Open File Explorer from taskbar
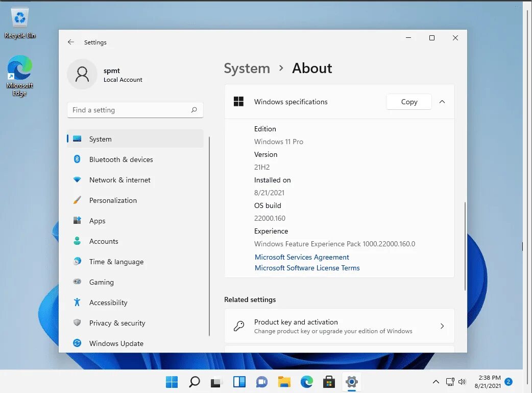 [284, 382]
